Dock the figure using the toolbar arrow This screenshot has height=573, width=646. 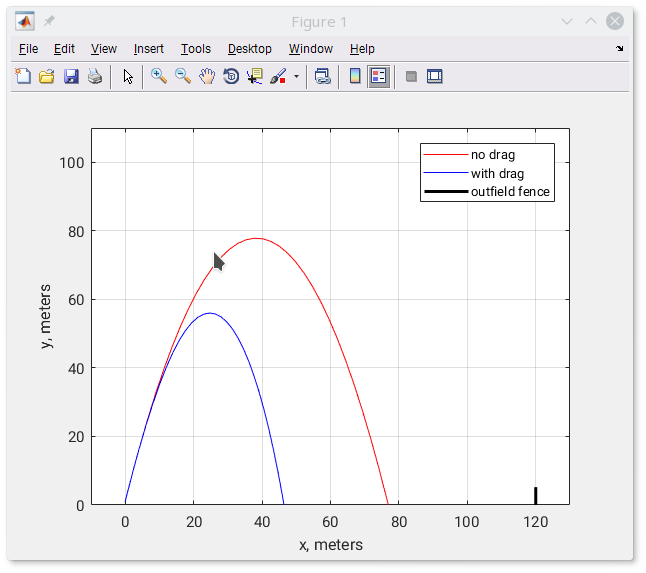tap(619, 48)
